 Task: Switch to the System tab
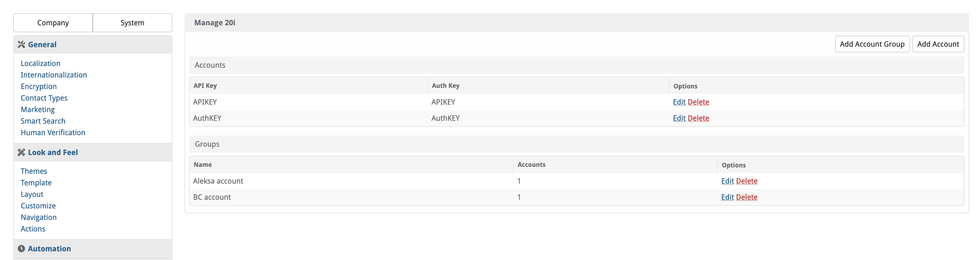132,23
